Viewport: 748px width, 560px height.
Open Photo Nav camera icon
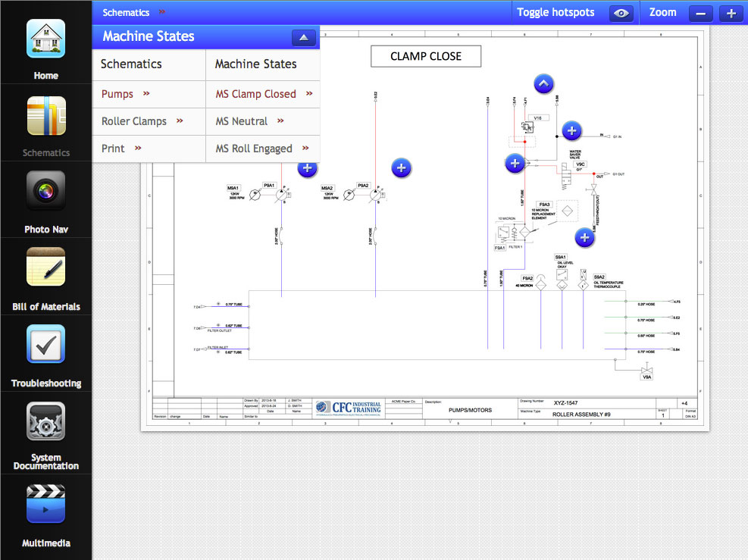[45, 191]
